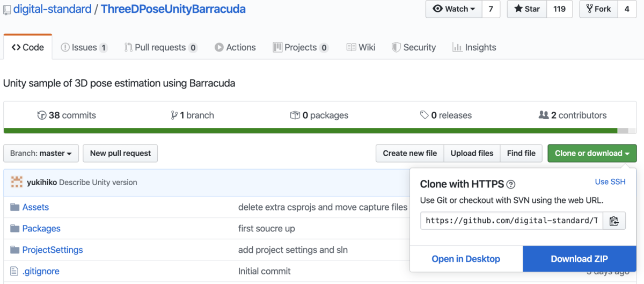This screenshot has height=284, width=644.
Task: Open the Projects tab
Action: click(x=300, y=47)
